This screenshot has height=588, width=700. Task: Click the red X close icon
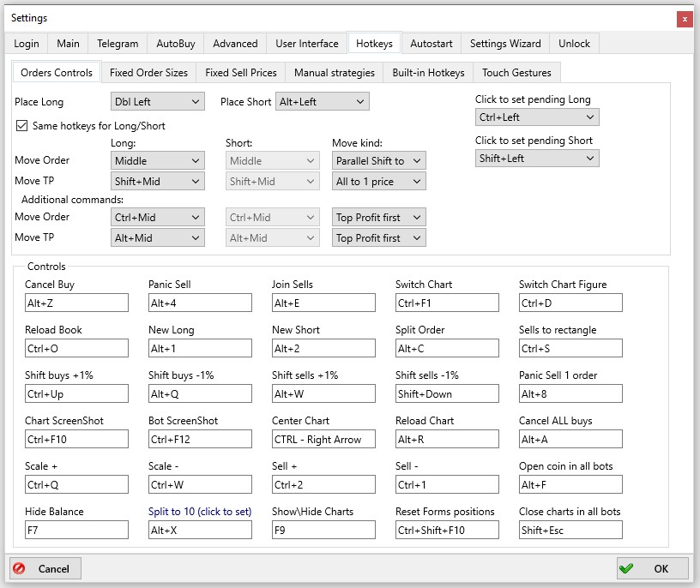684,19
